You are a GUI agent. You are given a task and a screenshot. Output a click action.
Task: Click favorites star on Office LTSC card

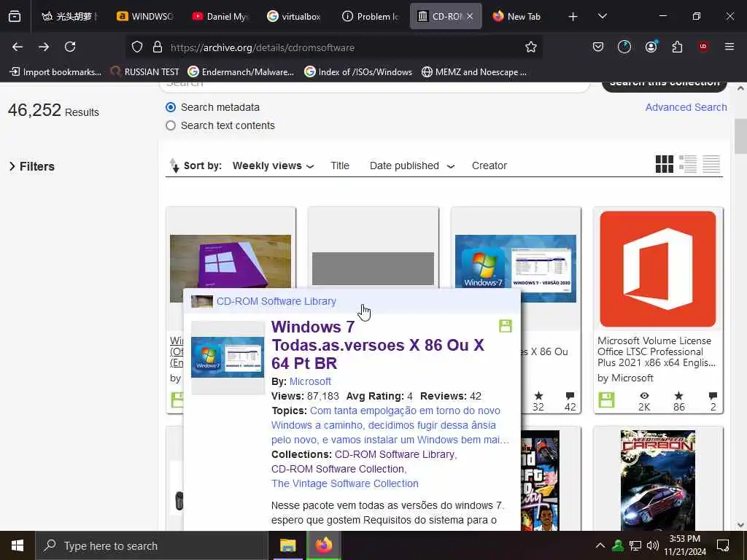tap(679, 396)
